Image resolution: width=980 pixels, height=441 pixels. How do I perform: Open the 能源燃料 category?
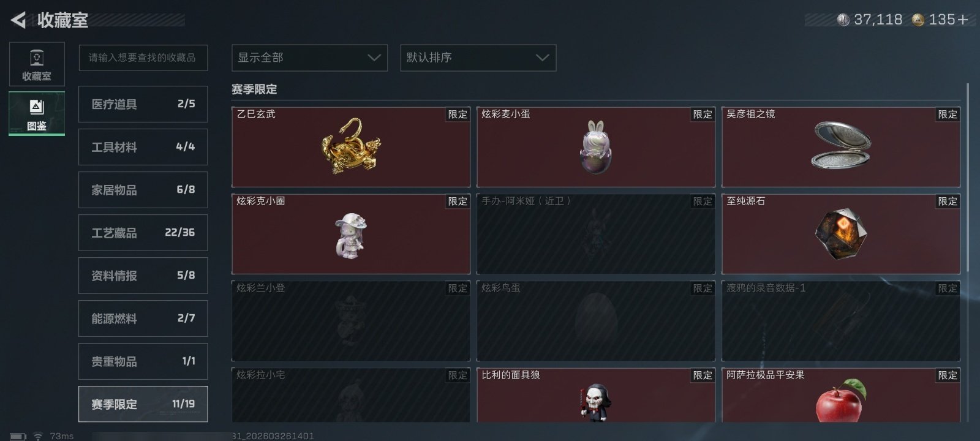143,318
